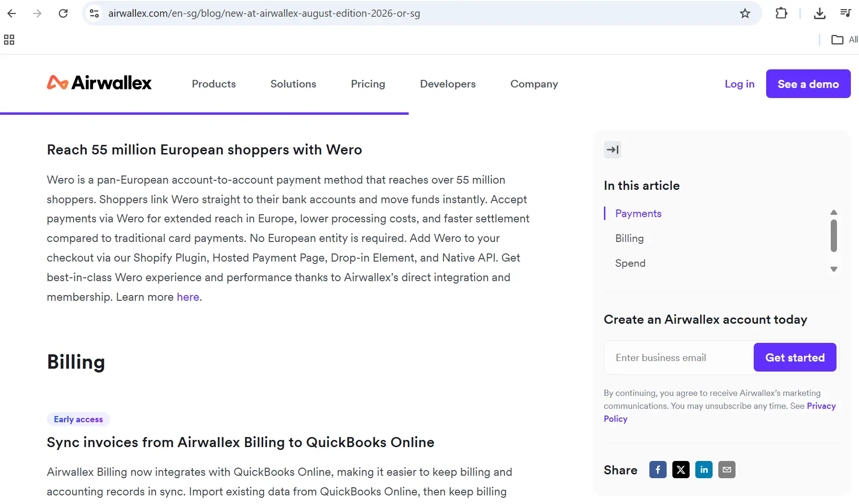View site information icon in address bar

tap(94, 13)
